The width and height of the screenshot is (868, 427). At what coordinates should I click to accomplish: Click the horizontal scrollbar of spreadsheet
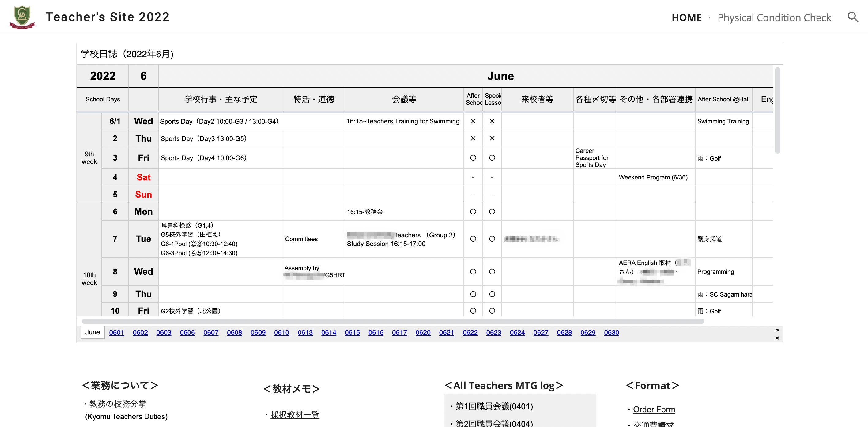[393, 321]
